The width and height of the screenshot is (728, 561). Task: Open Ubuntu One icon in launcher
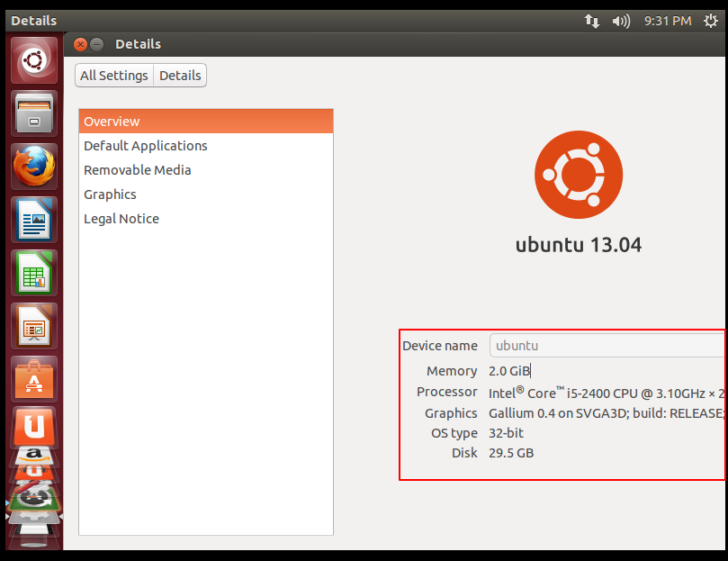pos(34,427)
